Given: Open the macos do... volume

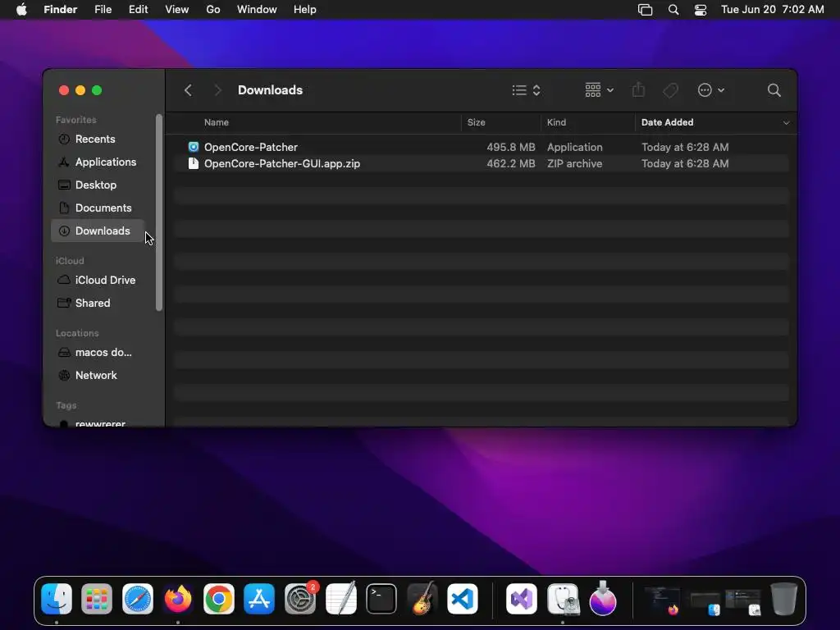Looking at the screenshot, I should click(98, 353).
